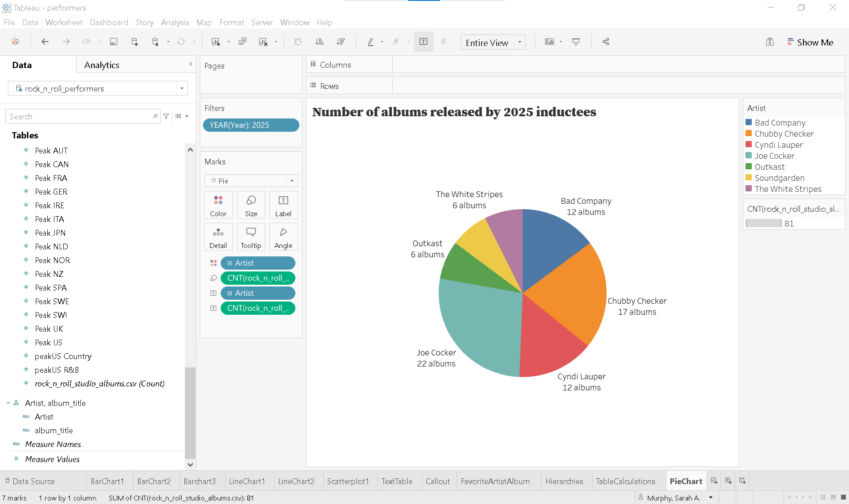Switch to the Analytics pane
849x504 pixels.
(x=101, y=65)
